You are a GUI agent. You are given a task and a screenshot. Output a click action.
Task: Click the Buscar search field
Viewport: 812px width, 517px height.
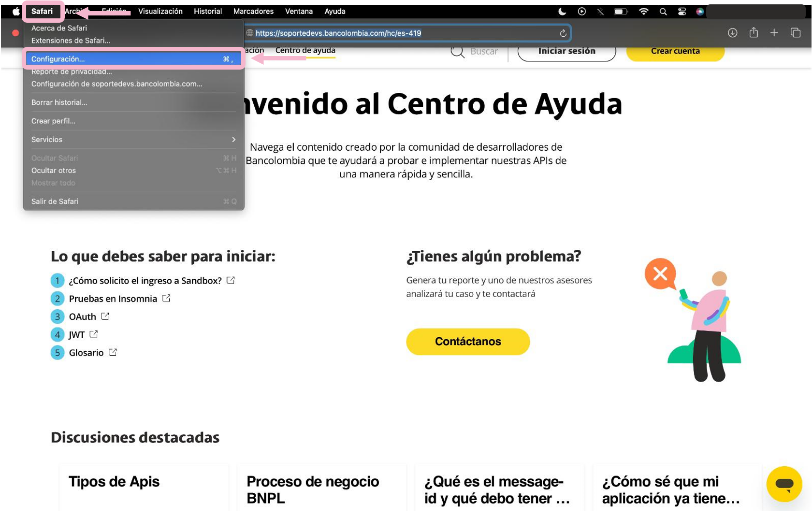click(484, 51)
